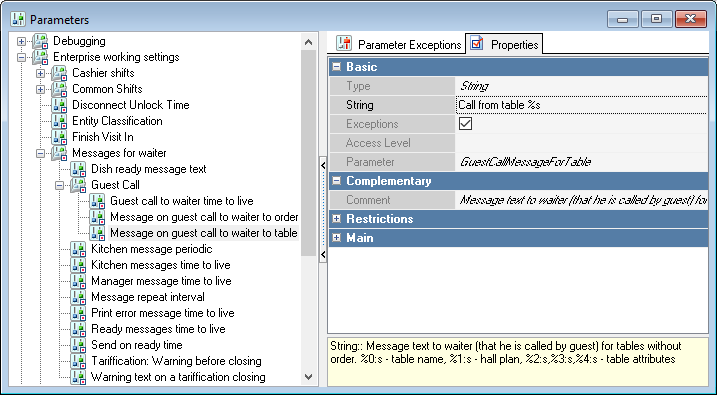Maximize the Parameters window
This screenshot has width=717, height=395.
coord(656,19)
